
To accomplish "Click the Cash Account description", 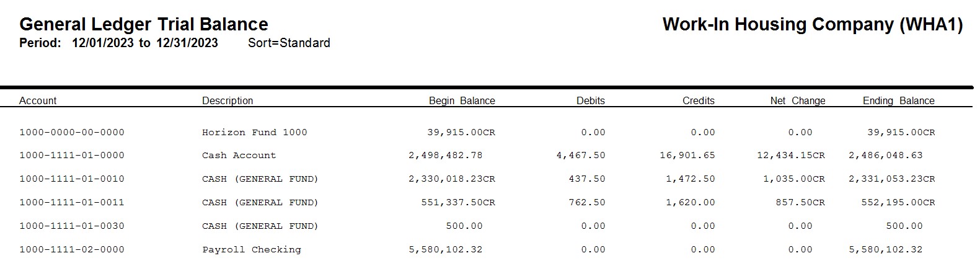I will (x=239, y=155).
